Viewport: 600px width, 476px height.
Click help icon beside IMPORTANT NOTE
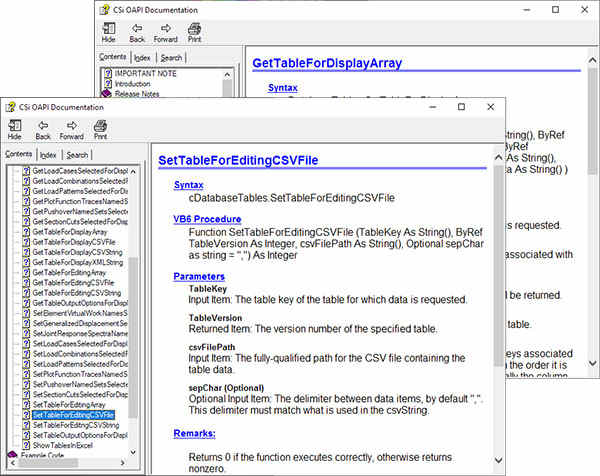(108, 73)
